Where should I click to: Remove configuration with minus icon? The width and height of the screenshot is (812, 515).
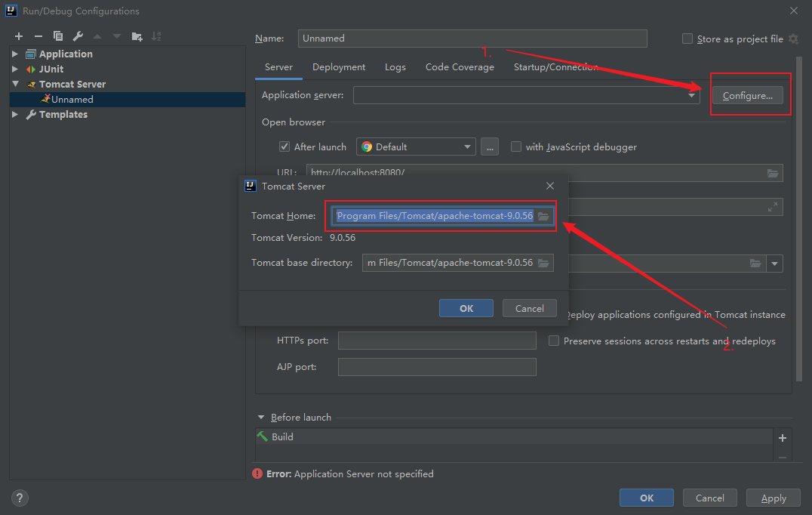click(x=38, y=36)
